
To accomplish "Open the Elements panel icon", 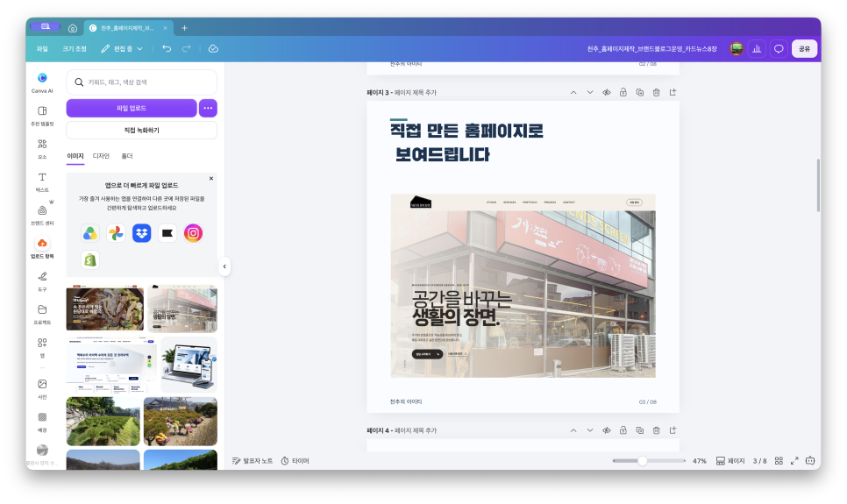I will 42,144.
